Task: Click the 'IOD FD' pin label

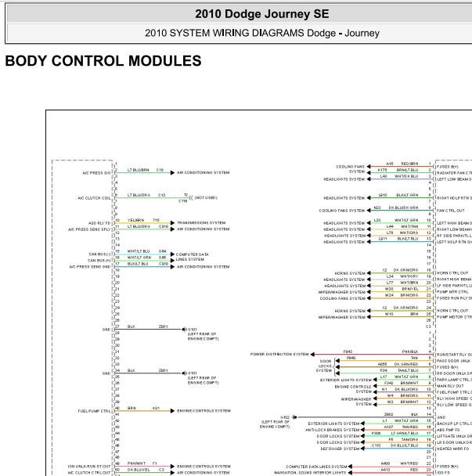Action: (443, 473)
